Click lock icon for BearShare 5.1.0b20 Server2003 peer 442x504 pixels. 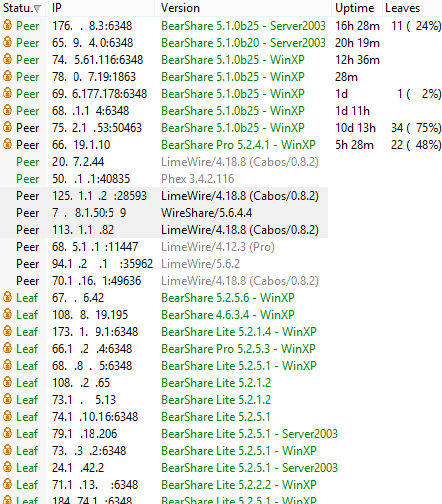(7, 42)
